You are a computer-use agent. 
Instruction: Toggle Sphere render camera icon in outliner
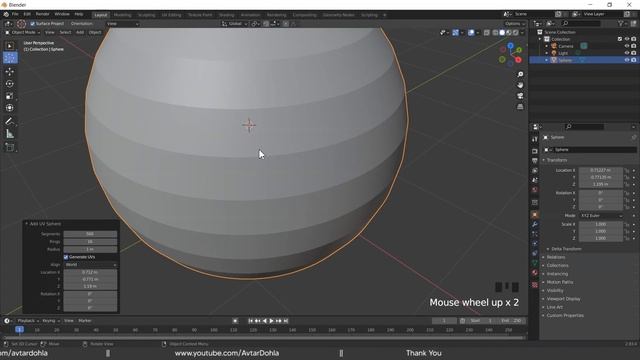[x=633, y=60]
